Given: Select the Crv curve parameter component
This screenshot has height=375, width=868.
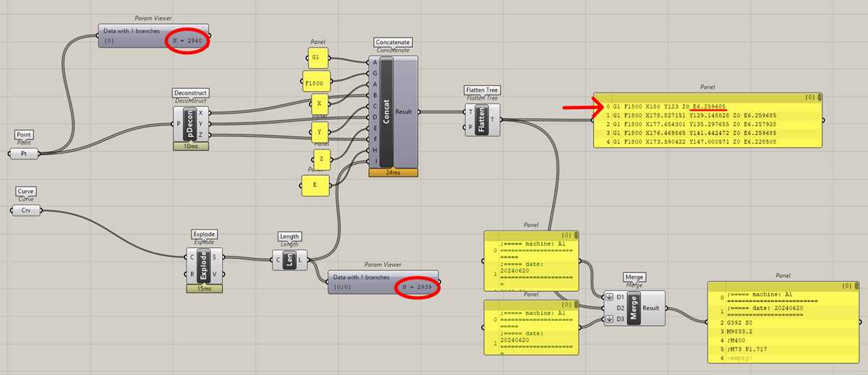Looking at the screenshot, I should pyautogui.click(x=27, y=210).
